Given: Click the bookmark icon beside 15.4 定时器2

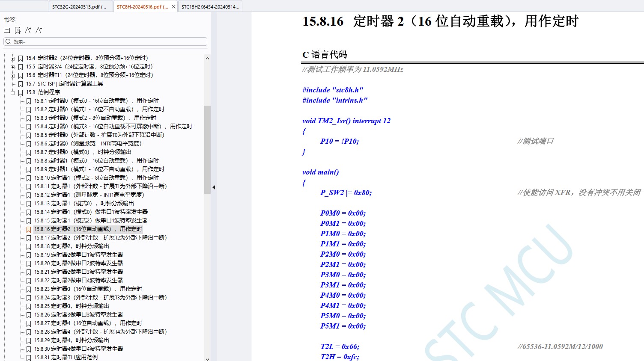Looking at the screenshot, I should [20, 58].
